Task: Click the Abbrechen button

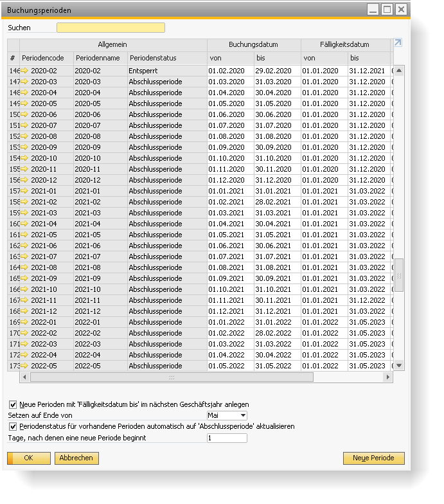Action: coord(76,458)
